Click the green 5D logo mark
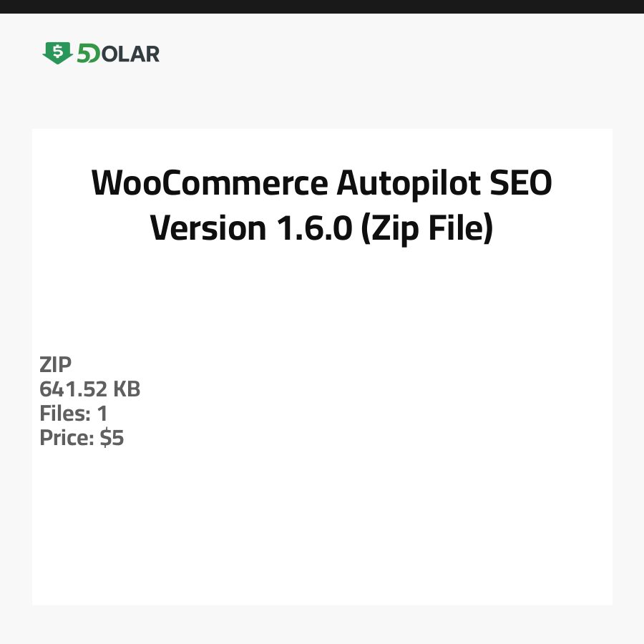 click(89, 54)
